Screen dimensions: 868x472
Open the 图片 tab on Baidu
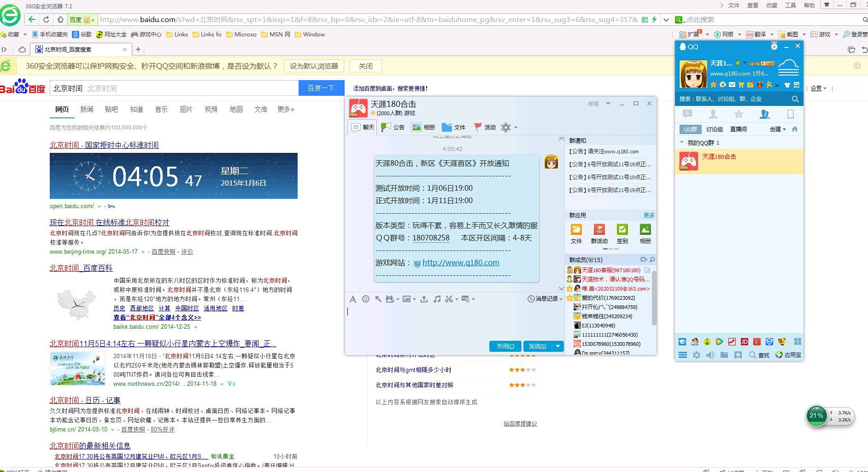(186, 109)
